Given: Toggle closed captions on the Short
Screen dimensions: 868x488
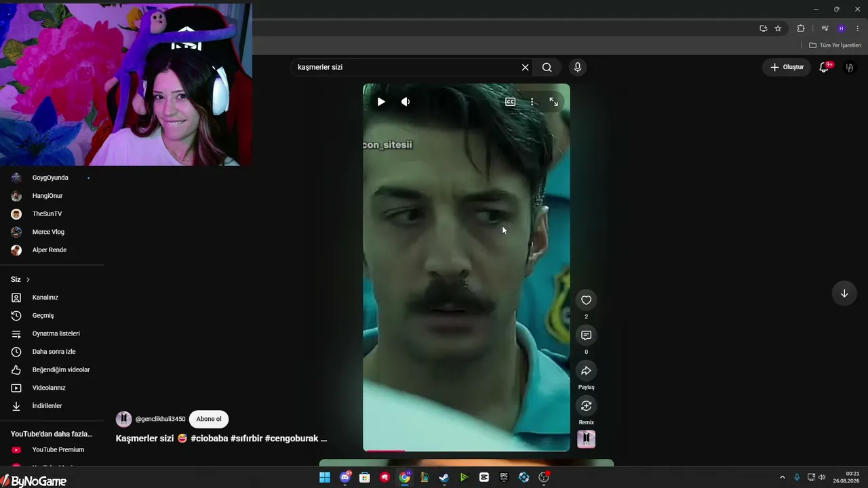Looking at the screenshot, I should coord(510,102).
